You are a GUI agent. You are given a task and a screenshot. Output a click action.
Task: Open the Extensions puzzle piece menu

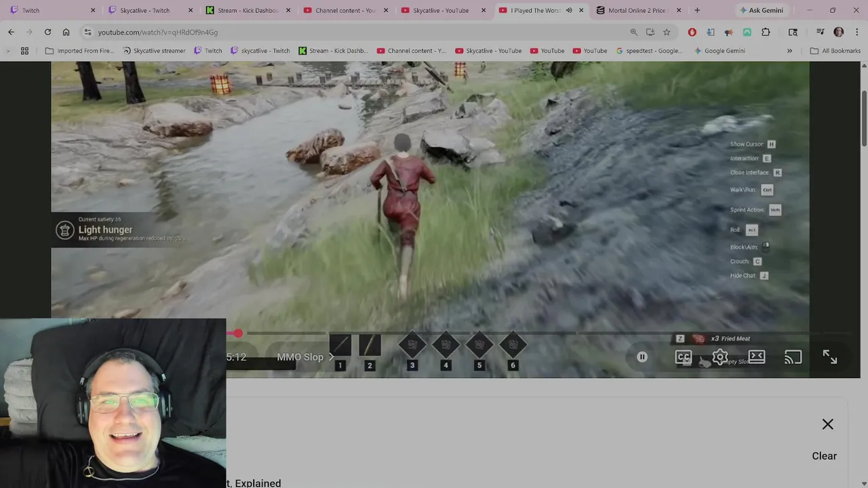click(x=766, y=32)
